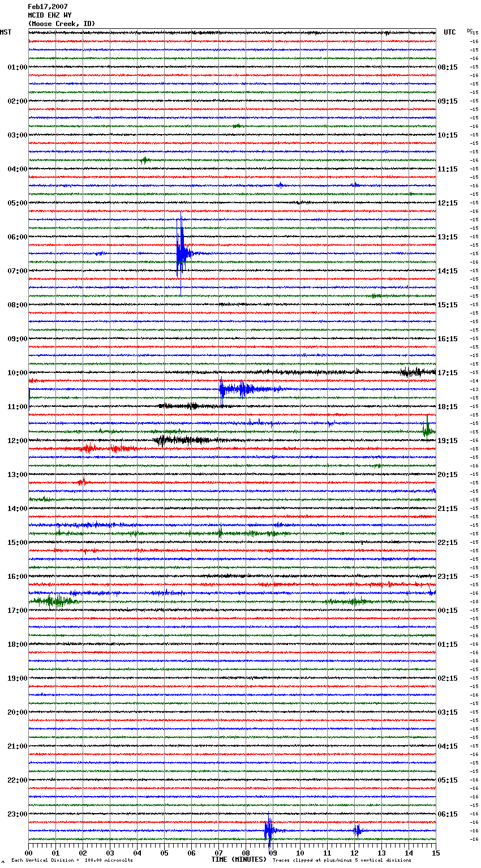Click the 15:00 MST hour label

(18, 543)
